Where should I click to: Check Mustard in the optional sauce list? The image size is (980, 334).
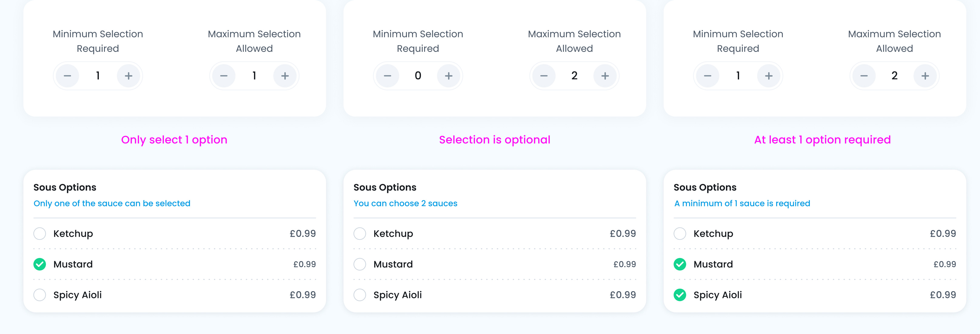click(360, 264)
